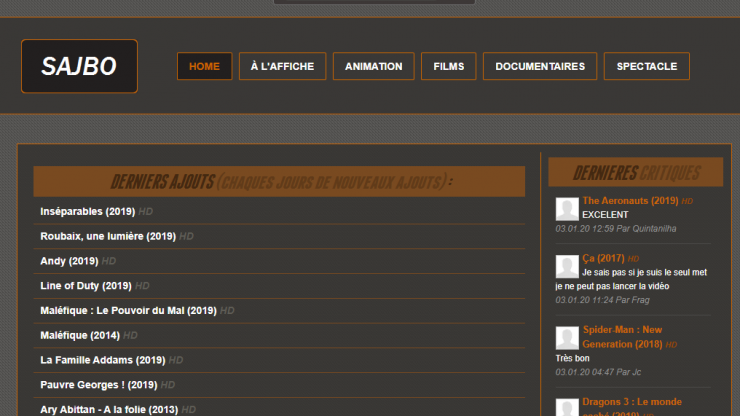Go to the HOME menu tab
740x416 pixels.
pyautogui.click(x=204, y=67)
